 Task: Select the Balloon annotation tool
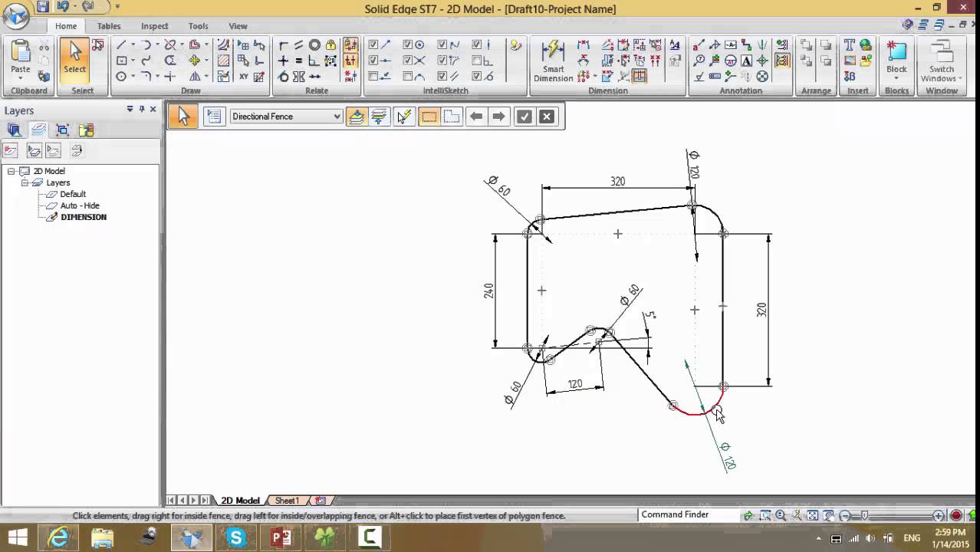point(698,61)
